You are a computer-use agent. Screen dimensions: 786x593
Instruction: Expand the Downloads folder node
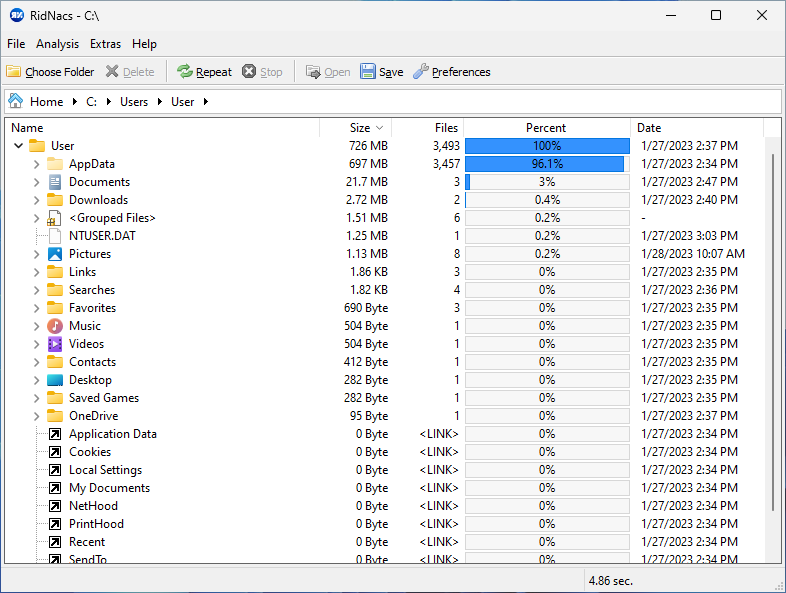pyautogui.click(x=37, y=200)
